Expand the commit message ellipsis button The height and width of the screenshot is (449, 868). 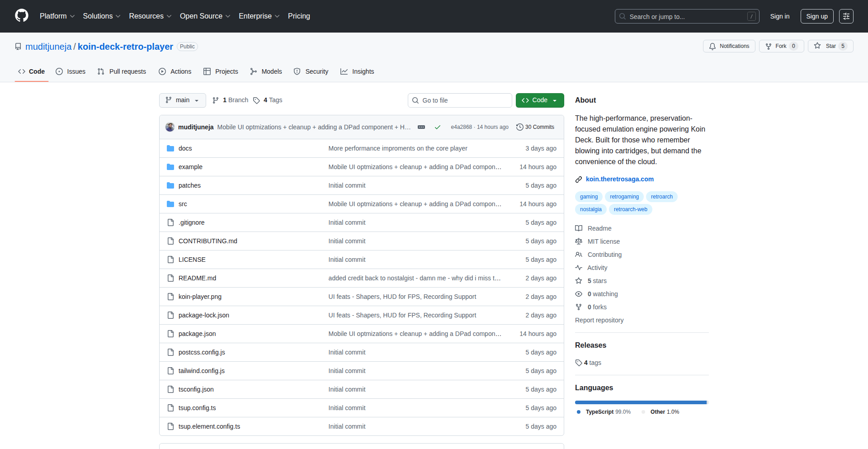tap(421, 127)
